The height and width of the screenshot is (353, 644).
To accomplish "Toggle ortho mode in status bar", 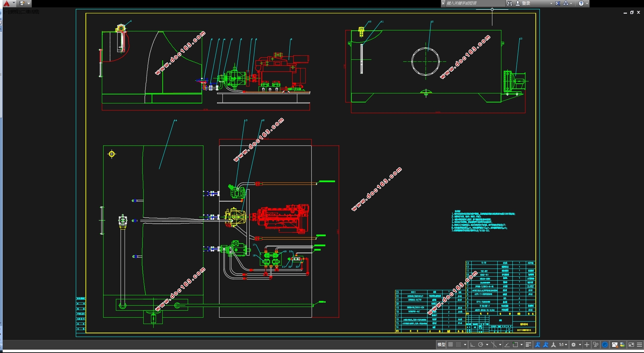I will (x=473, y=345).
